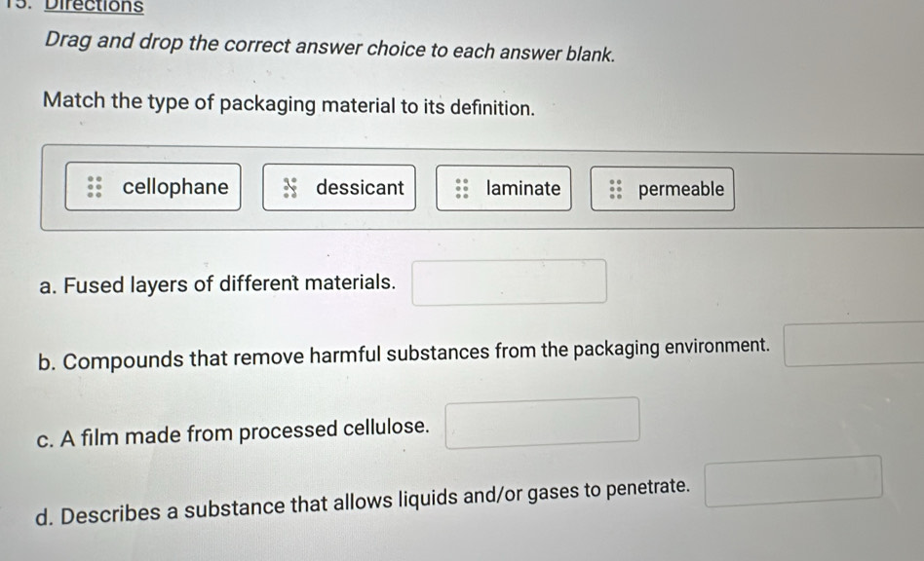
Task: Click the drag handle on the dessicant chip
Action: pos(289,187)
